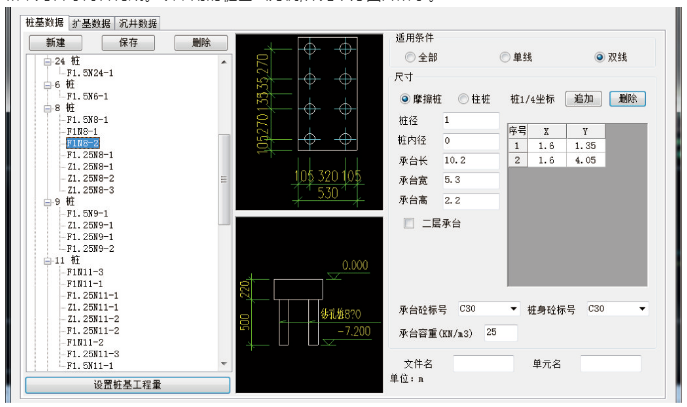Click the pile elevation view drawing
The image size is (687, 407).
tap(309, 304)
